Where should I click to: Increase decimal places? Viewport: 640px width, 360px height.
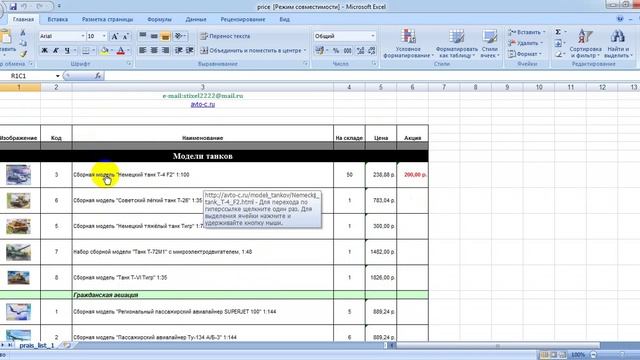coord(360,51)
